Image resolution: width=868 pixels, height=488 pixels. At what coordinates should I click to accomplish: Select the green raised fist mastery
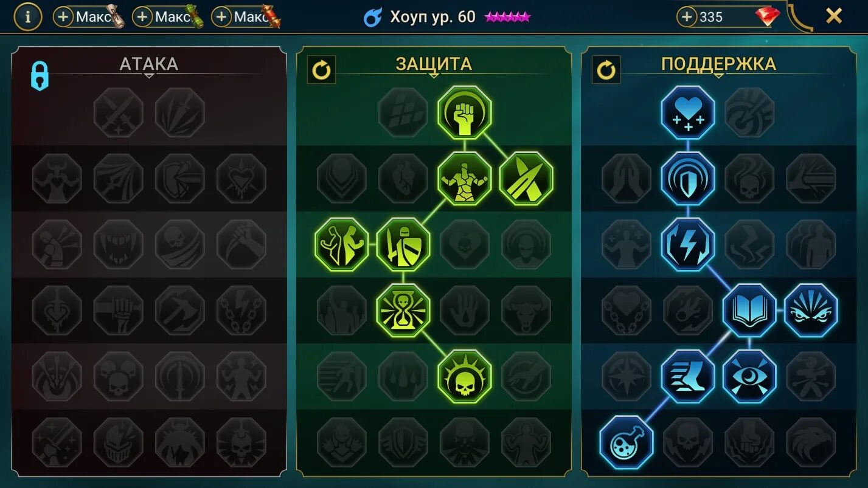click(465, 112)
